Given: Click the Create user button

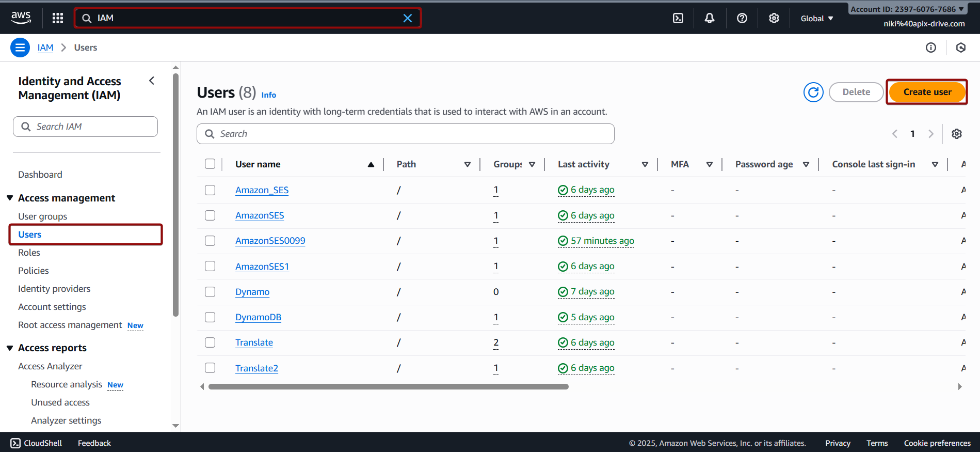Looking at the screenshot, I should coord(927,92).
